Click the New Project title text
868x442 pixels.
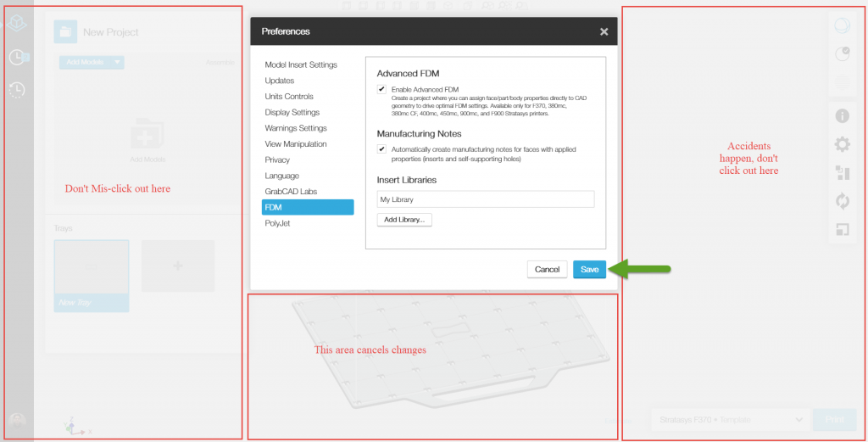coord(111,32)
